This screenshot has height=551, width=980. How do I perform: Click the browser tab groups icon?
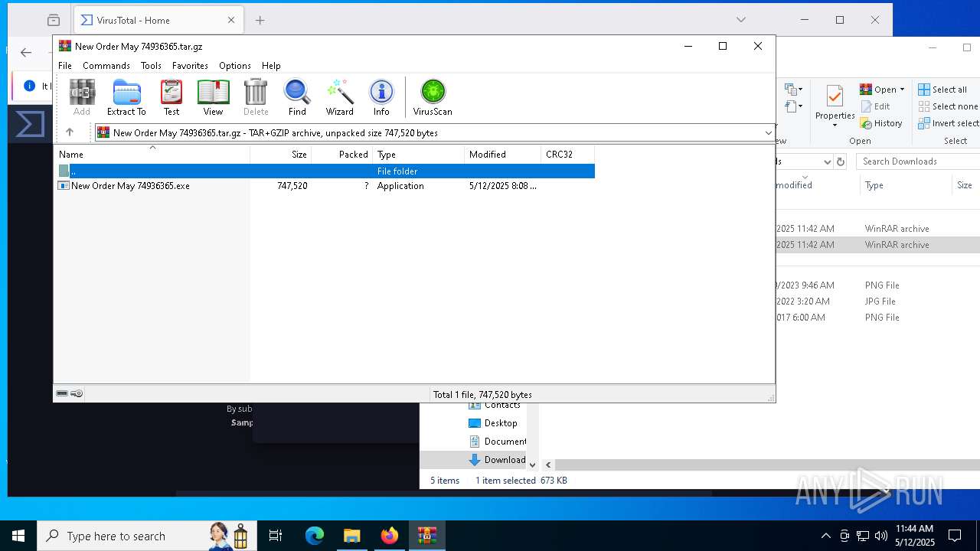click(x=53, y=20)
